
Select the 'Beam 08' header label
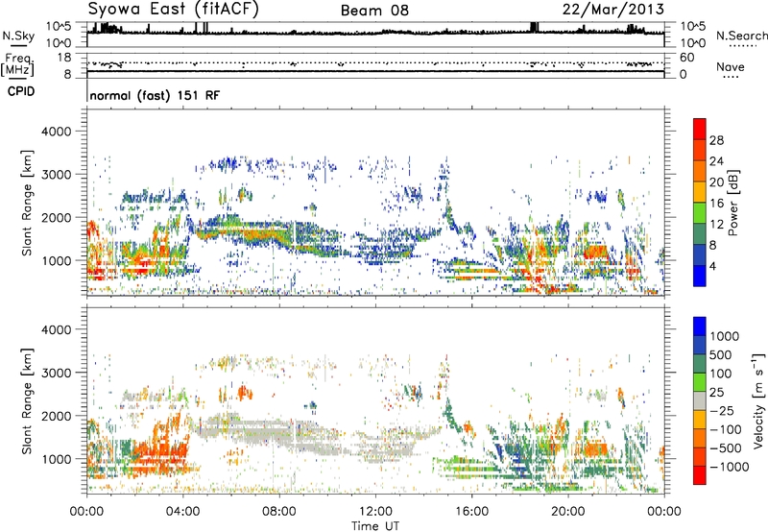tap(374, 11)
